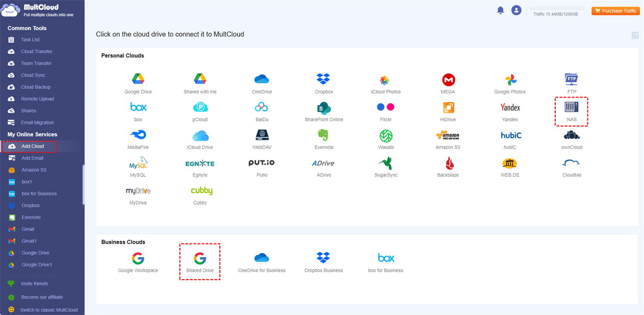Click Become our affiliate link

tap(42, 297)
